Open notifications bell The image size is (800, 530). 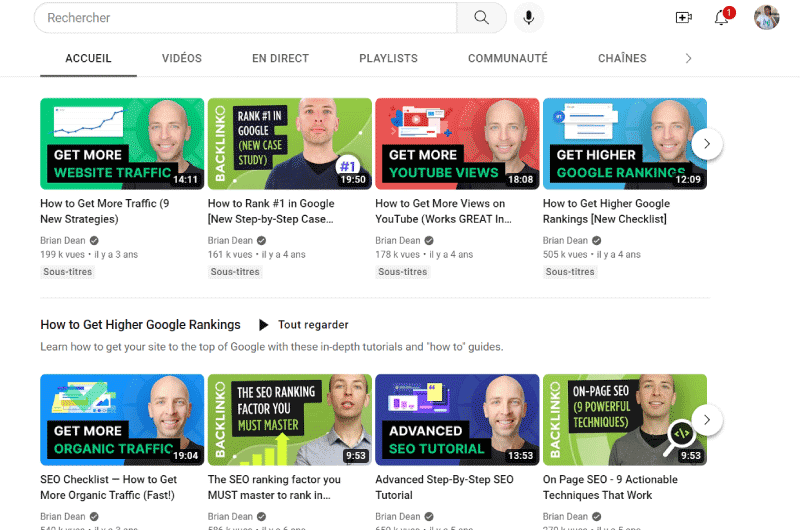pyautogui.click(x=721, y=18)
